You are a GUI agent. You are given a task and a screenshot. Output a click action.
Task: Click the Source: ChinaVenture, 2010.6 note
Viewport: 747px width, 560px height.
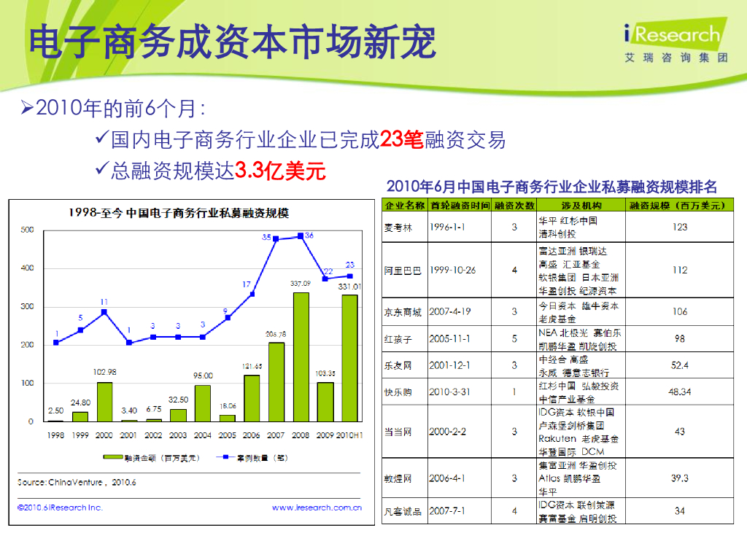point(77,483)
